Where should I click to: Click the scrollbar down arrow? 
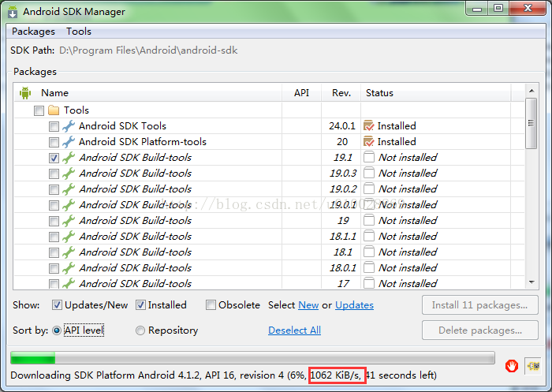click(x=531, y=282)
